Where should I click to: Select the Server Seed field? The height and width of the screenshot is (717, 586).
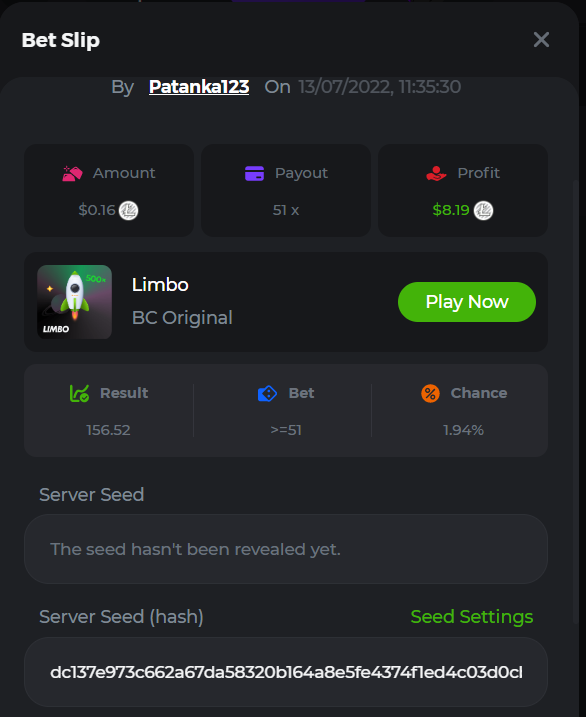(x=286, y=549)
